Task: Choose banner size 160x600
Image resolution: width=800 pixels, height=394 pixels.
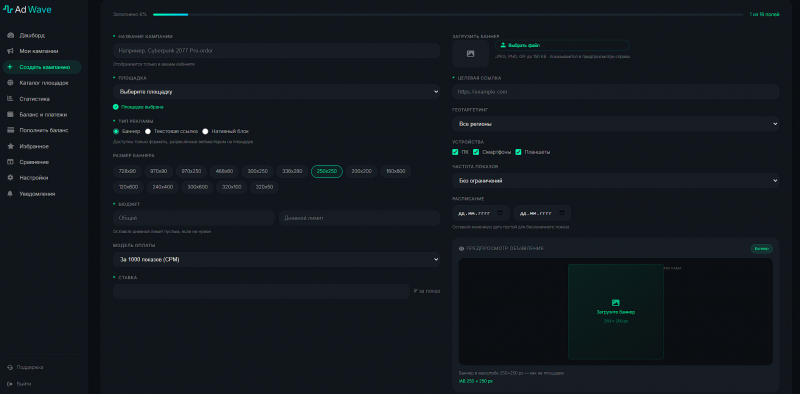Action: click(x=395, y=171)
